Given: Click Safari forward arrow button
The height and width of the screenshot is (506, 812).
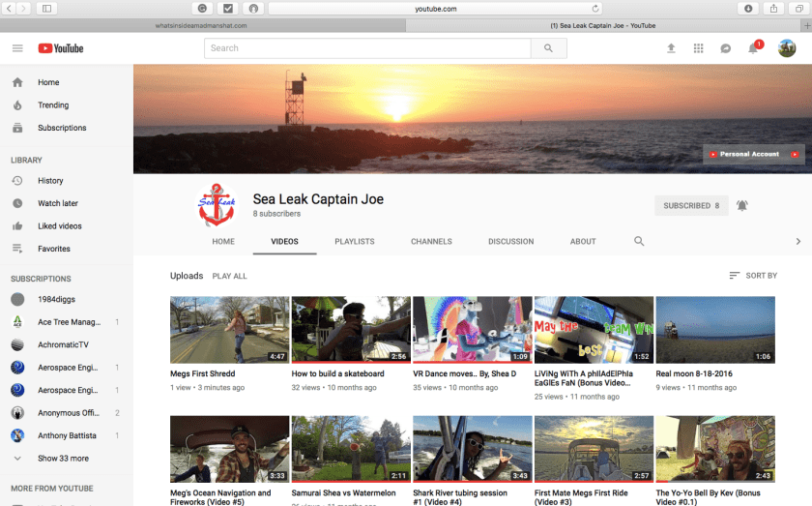Looking at the screenshot, I should pyautogui.click(x=23, y=9).
